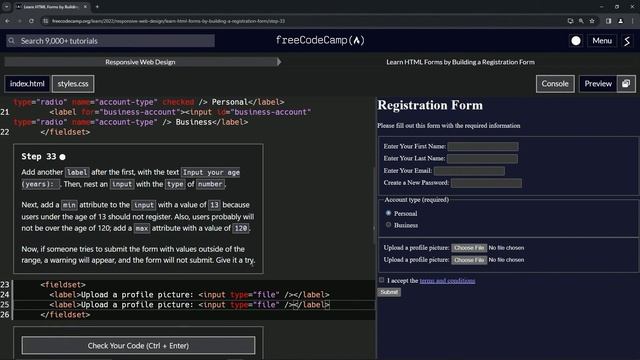This screenshot has height=360, width=640.
Task: Click second Choose File button
Action: point(469,260)
